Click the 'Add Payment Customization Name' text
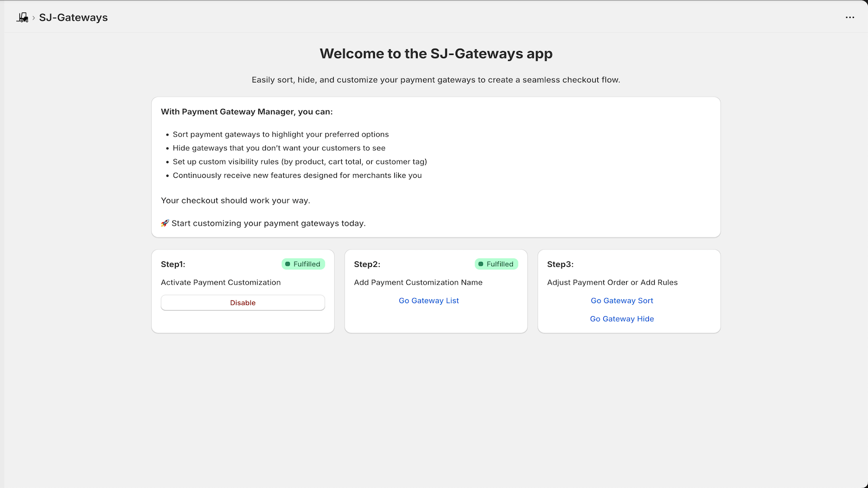868x488 pixels. click(418, 282)
